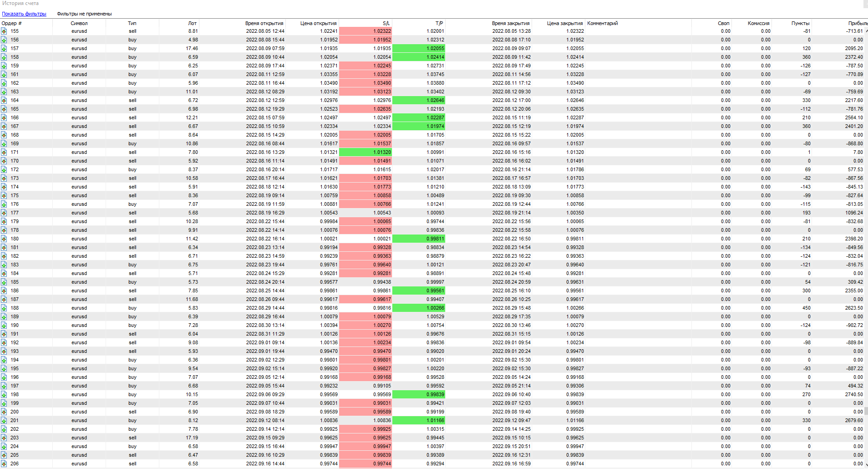Click the order icon in row 206
The image size is (868, 469).
[x=4, y=464]
